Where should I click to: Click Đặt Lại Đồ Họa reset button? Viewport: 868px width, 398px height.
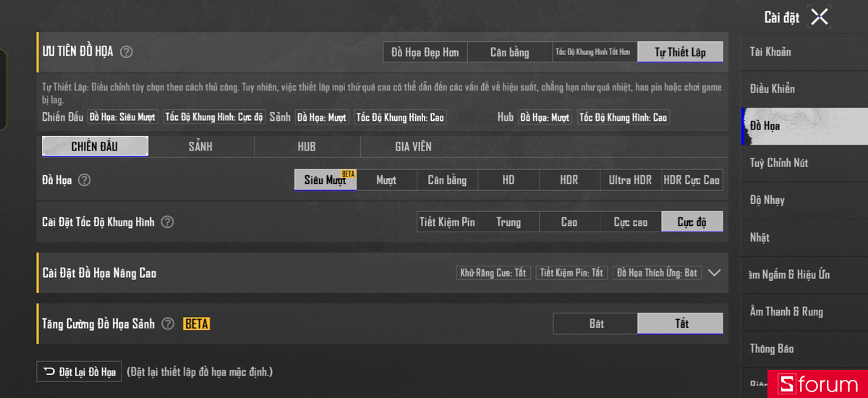pos(79,372)
